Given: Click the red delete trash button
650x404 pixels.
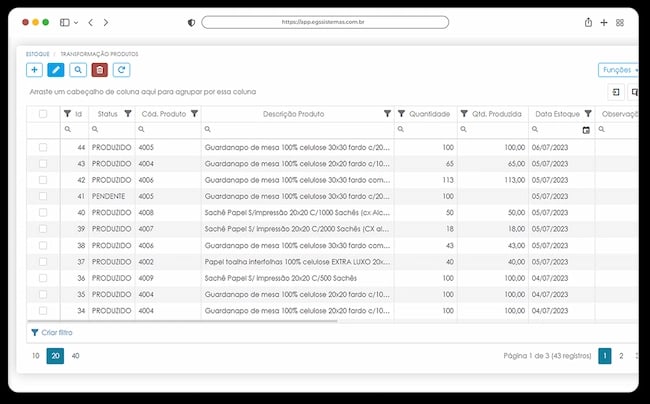Looking at the screenshot, I should click(100, 70).
